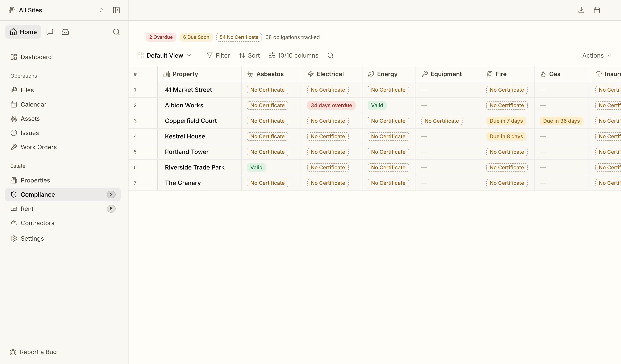Image resolution: width=621 pixels, height=364 pixels.
Task: Open Calendar in the sidebar
Action: click(x=63, y=105)
